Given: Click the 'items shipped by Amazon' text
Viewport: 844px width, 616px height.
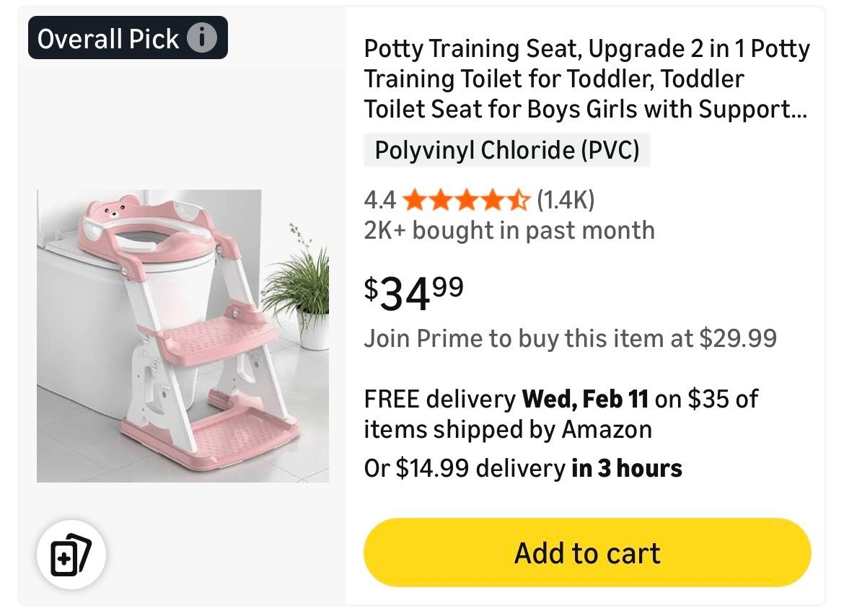Looking at the screenshot, I should [508, 430].
